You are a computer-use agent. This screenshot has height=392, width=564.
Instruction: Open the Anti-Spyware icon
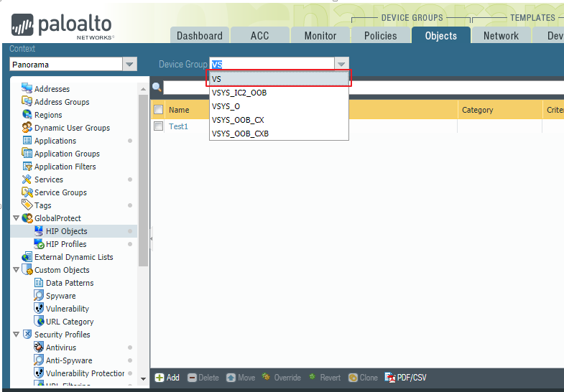tap(39, 360)
